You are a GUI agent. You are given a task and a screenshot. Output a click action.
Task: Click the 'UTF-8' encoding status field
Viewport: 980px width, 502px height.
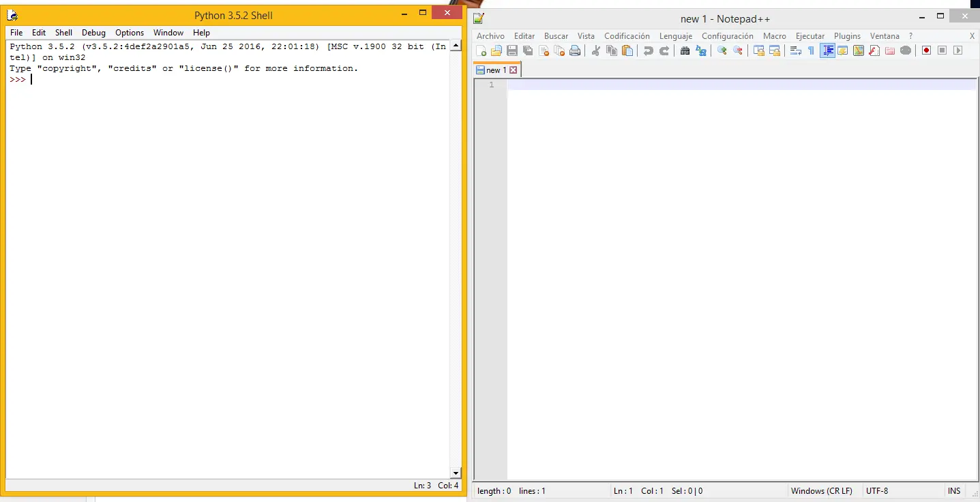click(877, 491)
